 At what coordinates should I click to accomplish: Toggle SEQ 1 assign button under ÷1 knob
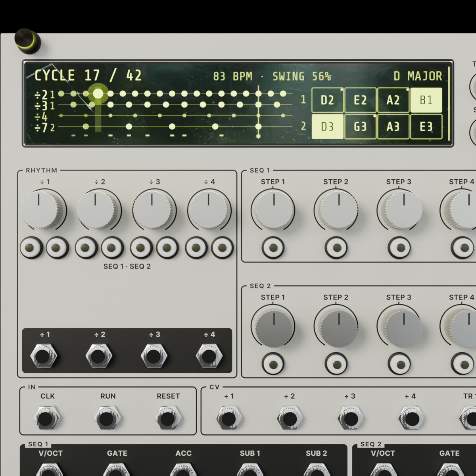click(31, 248)
